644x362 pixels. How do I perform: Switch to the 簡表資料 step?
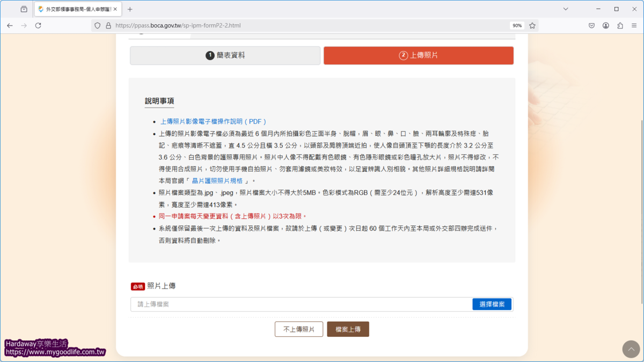224,55
